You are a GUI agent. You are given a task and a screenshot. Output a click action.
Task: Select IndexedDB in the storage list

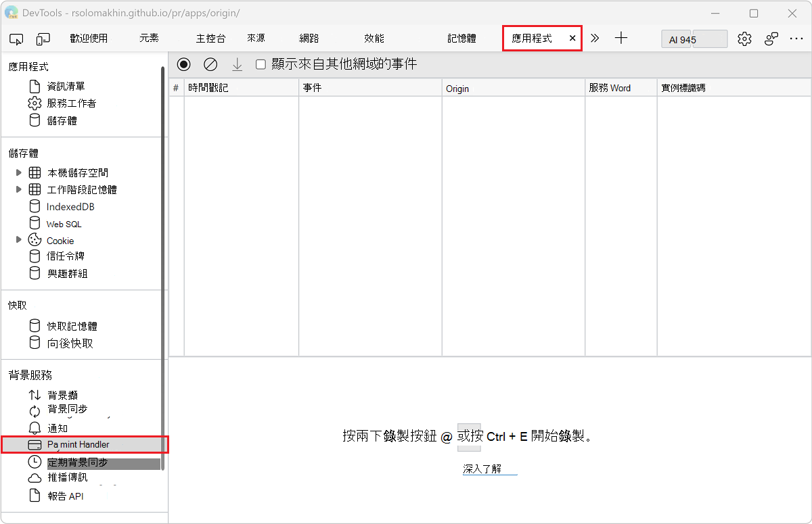(x=70, y=207)
